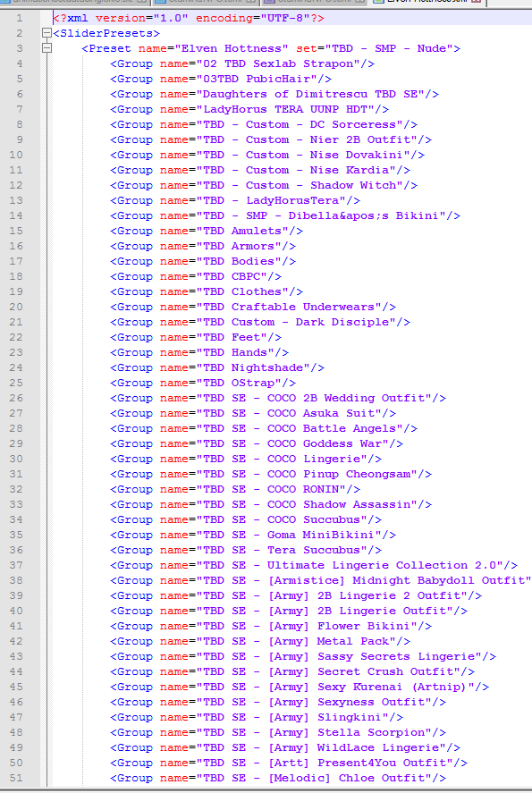Click the "Dibella&apos;s Bikini" group line
Image resolution: width=532 pixels, height=793 pixels.
(285, 215)
